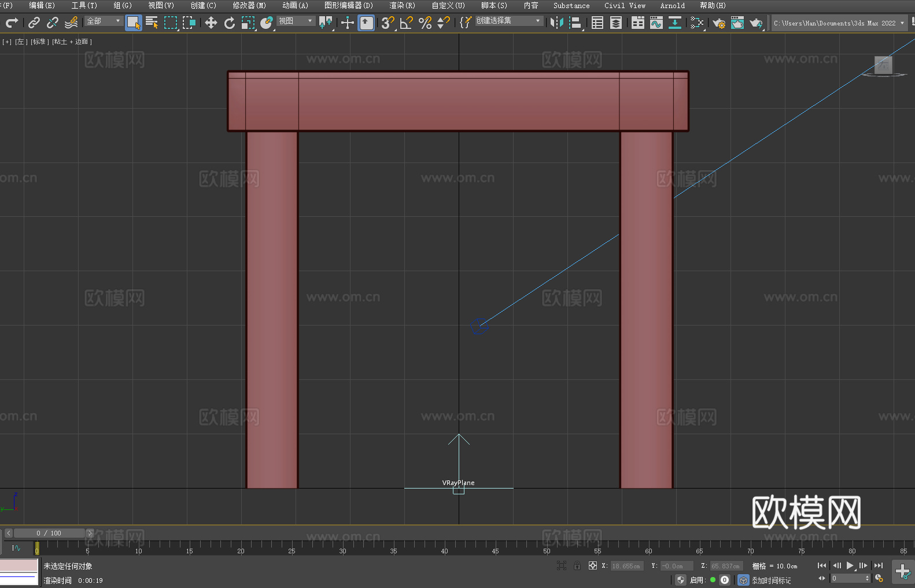The image size is (915, 588).
Task: Select the Move tool
Action: click(211, 23)
